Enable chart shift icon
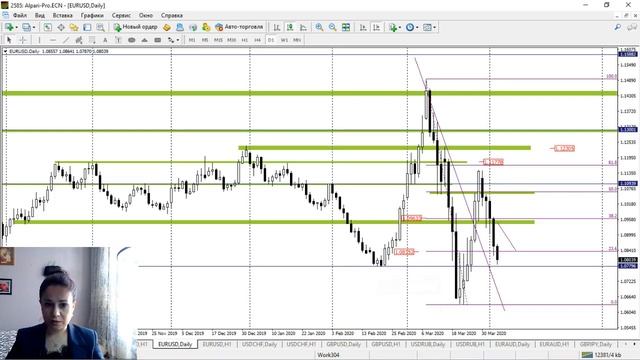 (x=376, y=27)
